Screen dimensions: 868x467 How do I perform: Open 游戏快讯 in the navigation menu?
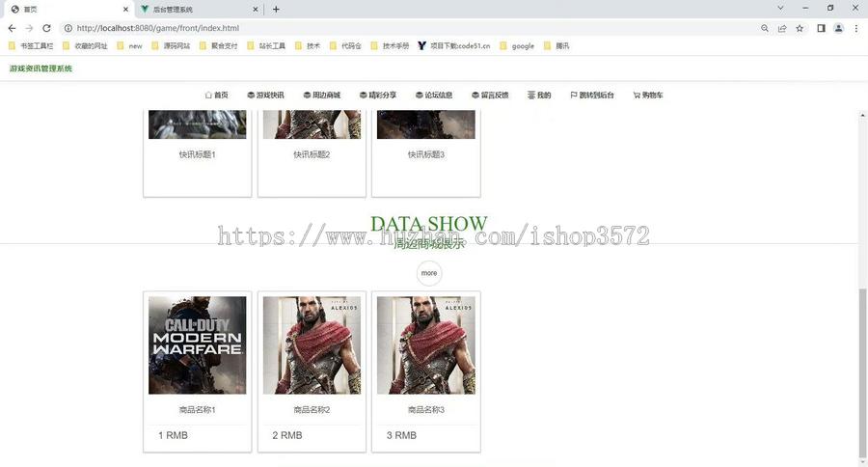tap(266, 96)
